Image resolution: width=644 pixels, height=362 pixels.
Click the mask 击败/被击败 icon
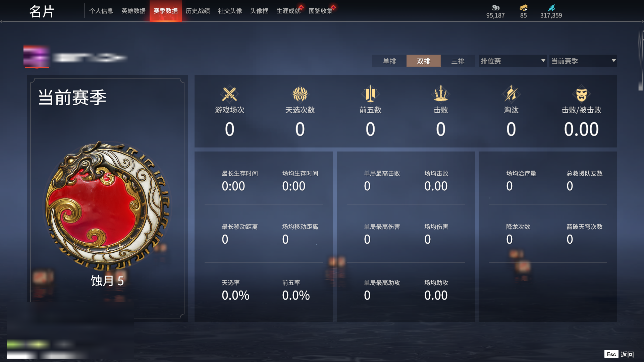click(581, 94)
